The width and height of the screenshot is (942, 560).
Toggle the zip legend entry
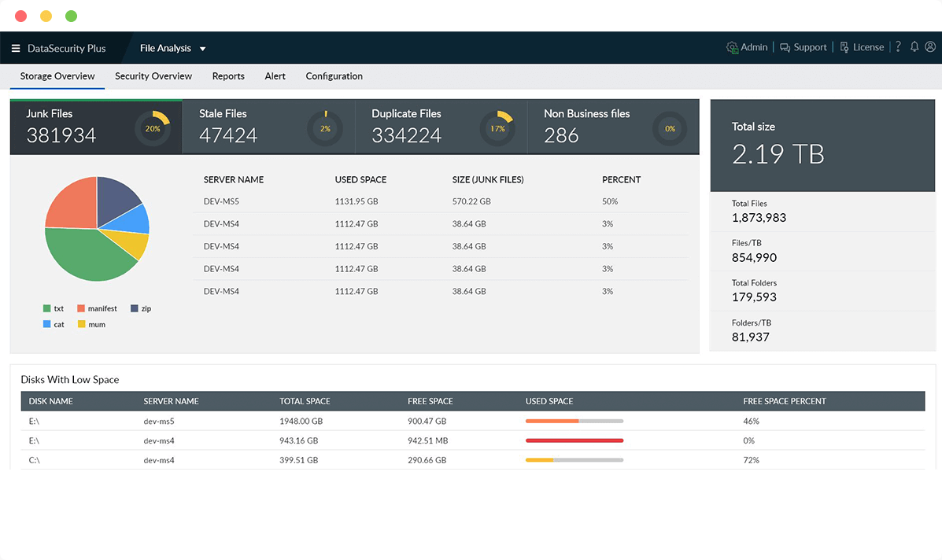point(141,309)
